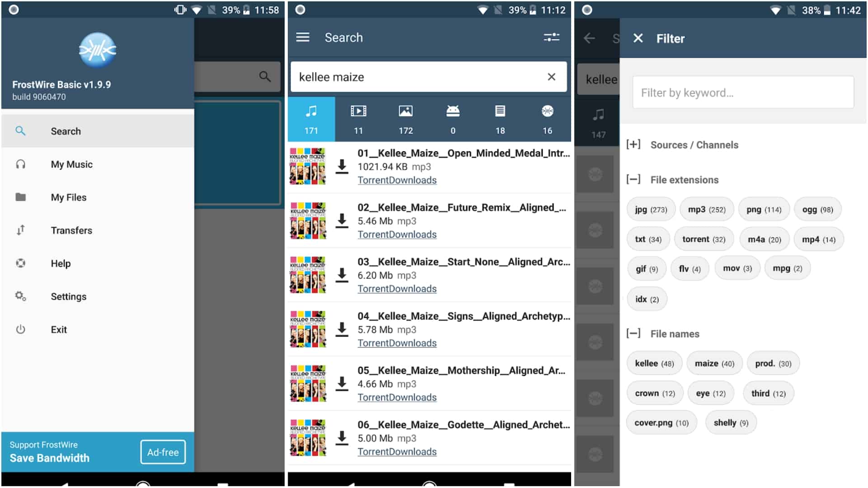Toggle the jpg file extension filter
Image resolution: width=868 pixels, height=488 pixels.
(x=650, y=210)
